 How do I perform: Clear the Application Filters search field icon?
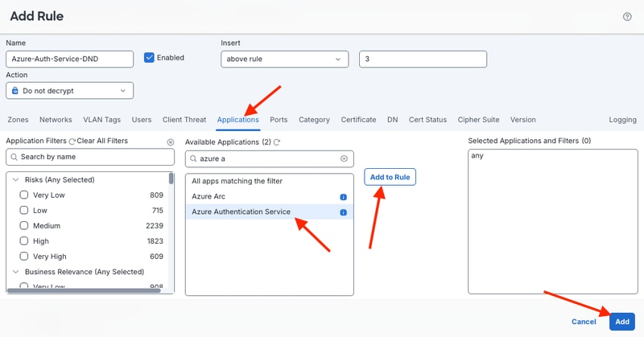pyautogui.click(x=171, y=142)
